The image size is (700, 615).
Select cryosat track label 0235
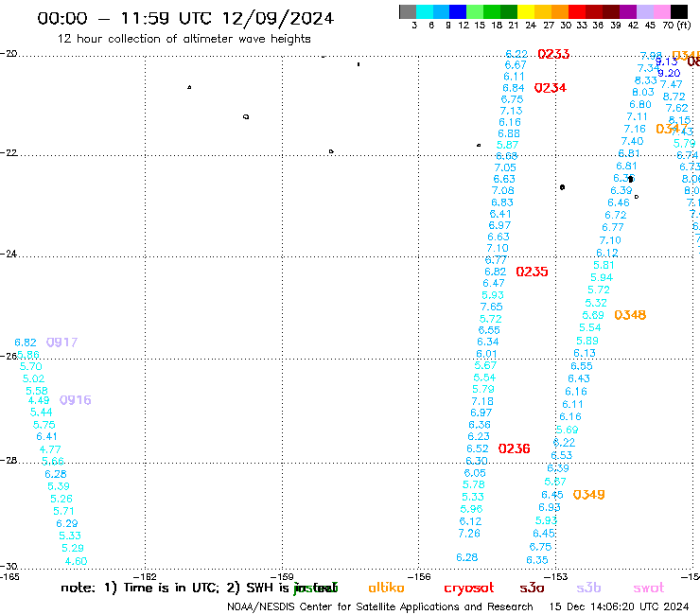532,272
